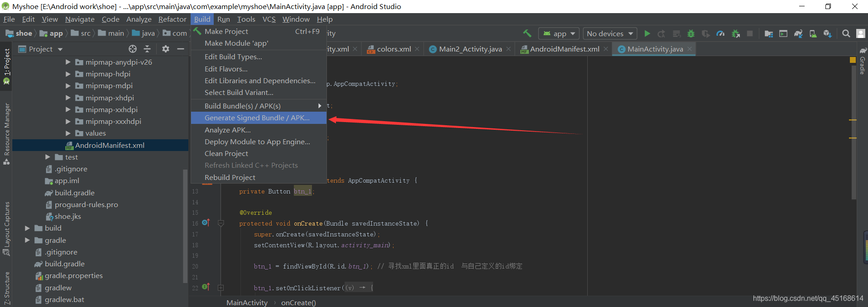868x307 pixels.
Task: Open the AVD Manager icon
Action: 813,33
